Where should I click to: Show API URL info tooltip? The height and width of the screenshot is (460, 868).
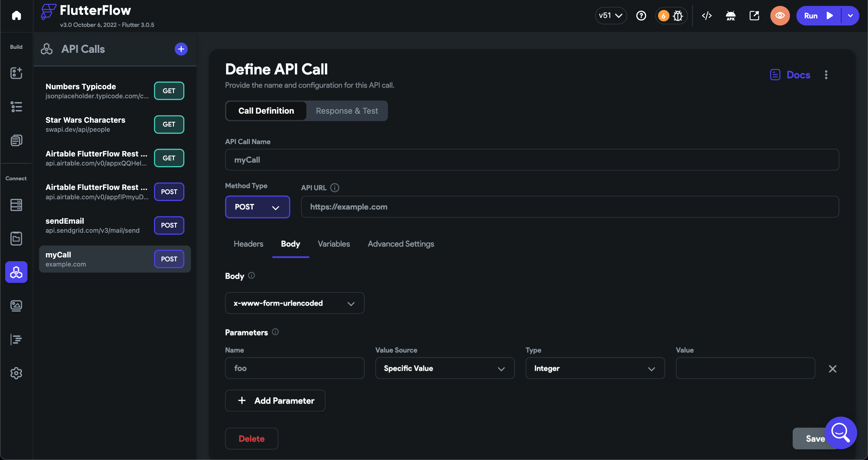tap(335, 188)
